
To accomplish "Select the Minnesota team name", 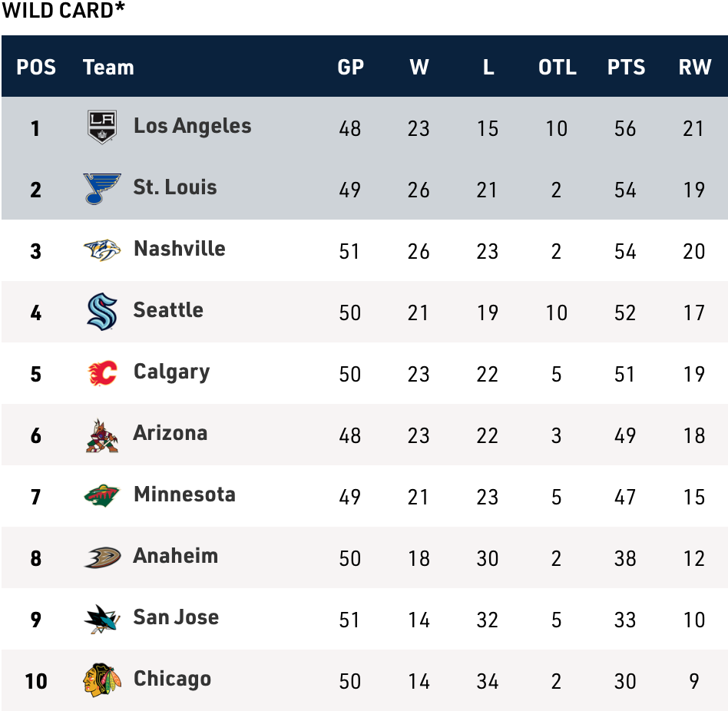I will tap(184, 494).
